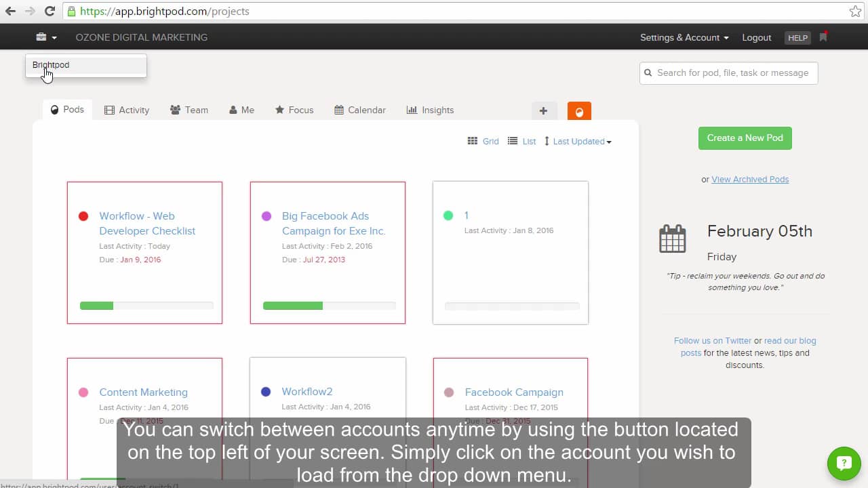Click the search pod, file, task field
868x488 pixels.
[x=728, y=73]
